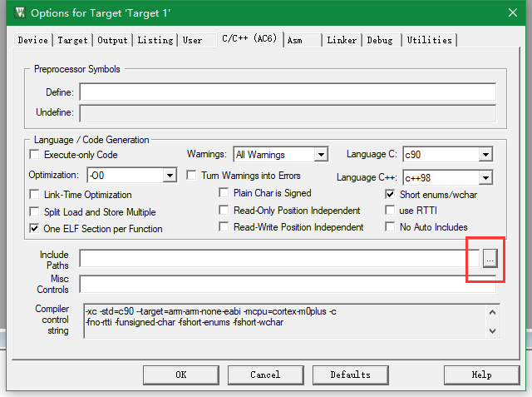Click the OK button
Viewport: 532px width, 397px height.
coord(181,375)
